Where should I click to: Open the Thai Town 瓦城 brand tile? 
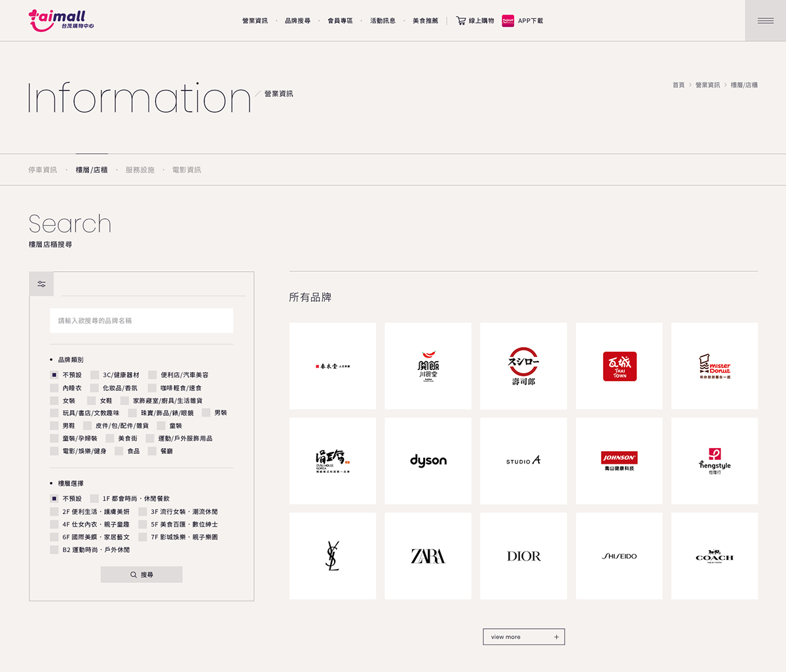(x=619, y=365)
